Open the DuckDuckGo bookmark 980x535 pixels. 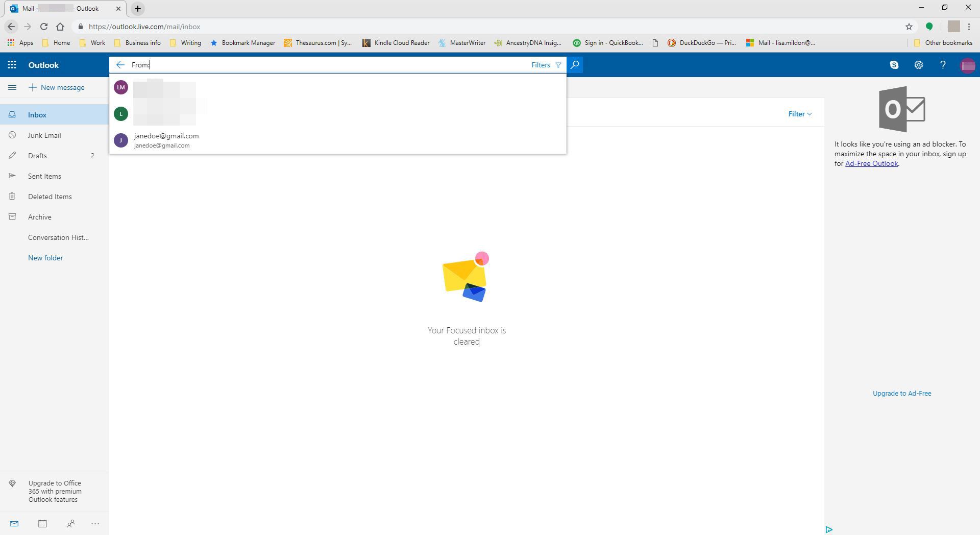[701, 43]
